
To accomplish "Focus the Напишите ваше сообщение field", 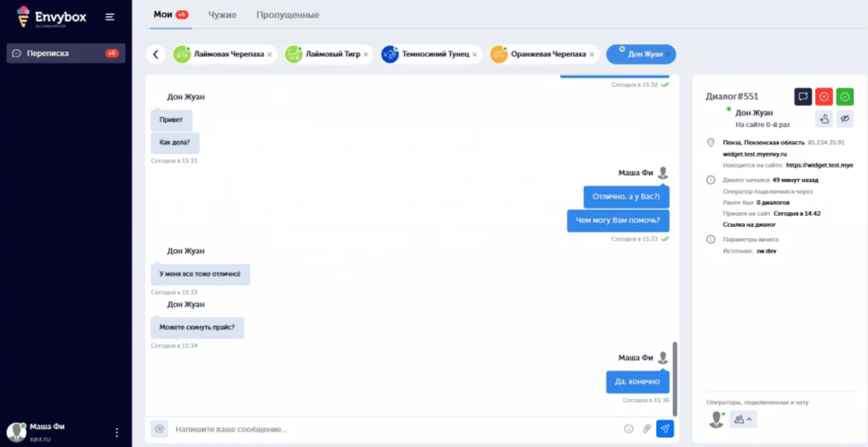I will coord(395,429).
